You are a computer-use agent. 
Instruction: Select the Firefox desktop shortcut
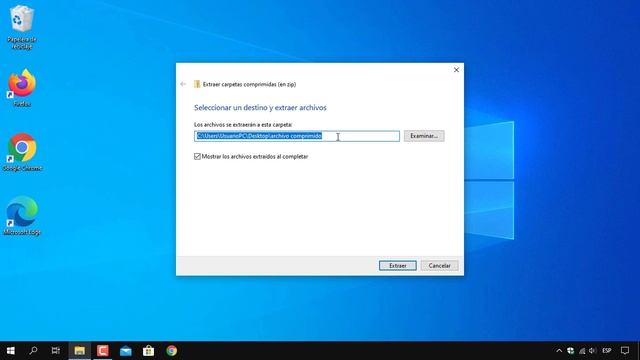pyautogui.click(x=22, y=88)
